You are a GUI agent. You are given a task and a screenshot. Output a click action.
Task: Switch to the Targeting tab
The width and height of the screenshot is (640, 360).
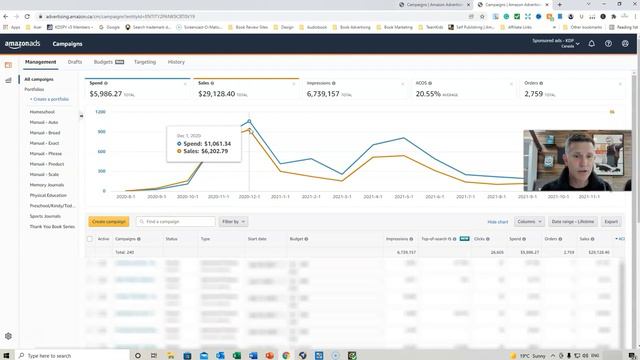click(x=145, y=62)
